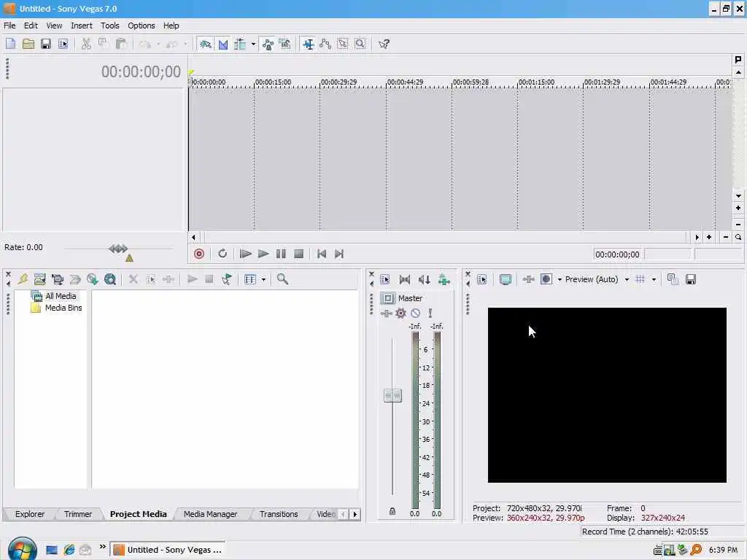Screen dimensions: 747x560
Task: Toggle auto ripple button
Action: point(239,44)
